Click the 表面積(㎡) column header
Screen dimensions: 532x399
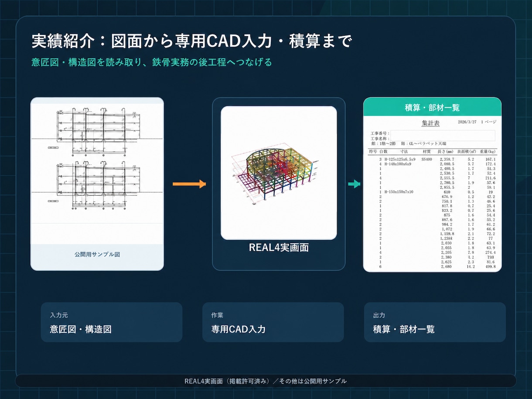coord(467,151)
